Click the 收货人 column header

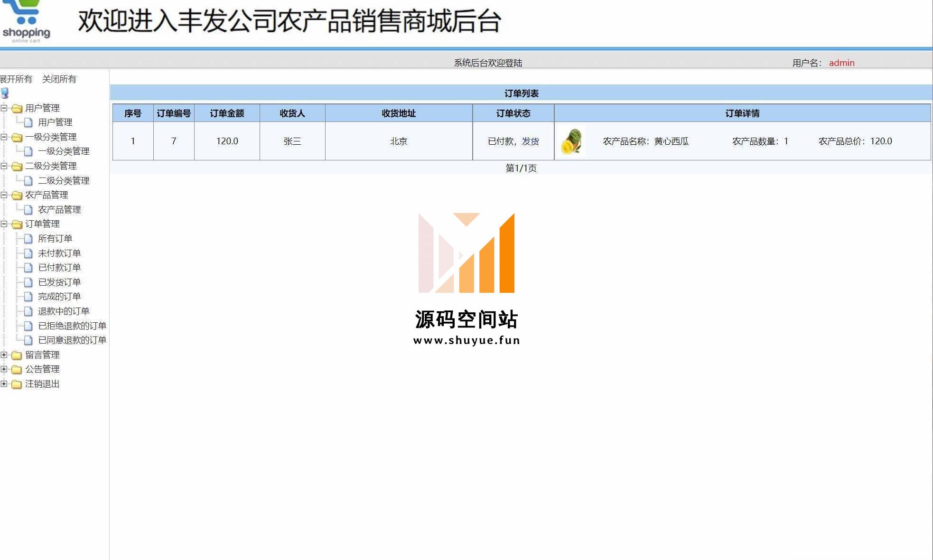point(292,113)
